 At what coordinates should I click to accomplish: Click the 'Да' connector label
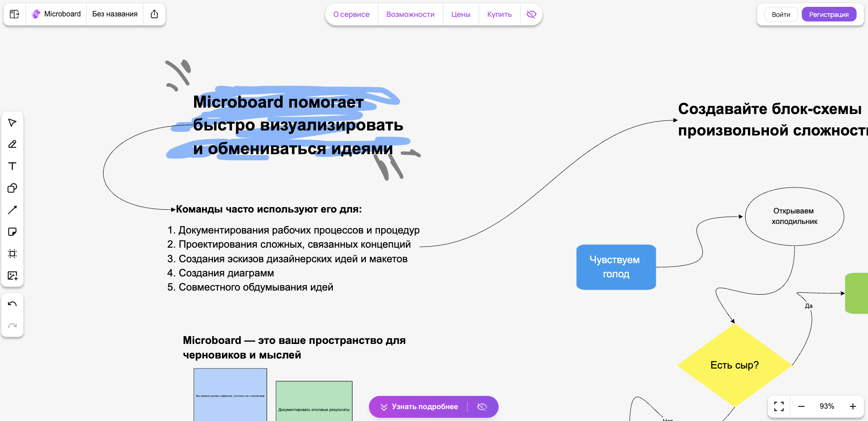(x=809, y=306)
